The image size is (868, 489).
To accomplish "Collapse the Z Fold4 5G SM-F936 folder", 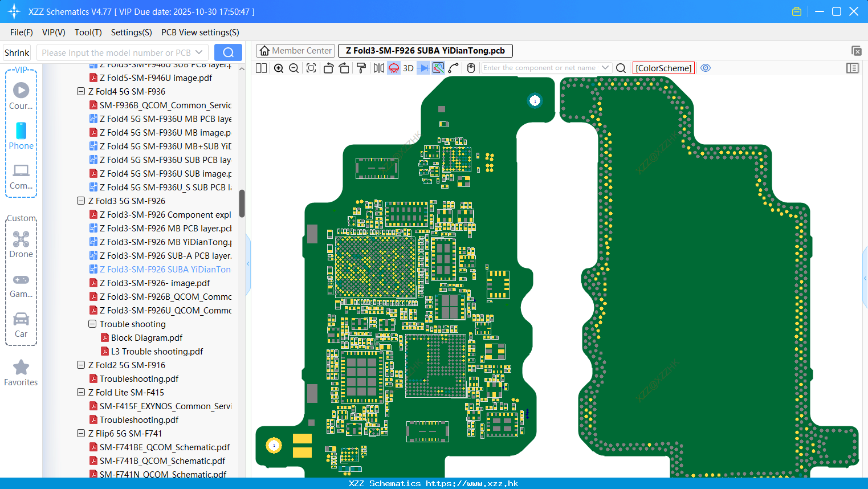I will pos(81,91).
